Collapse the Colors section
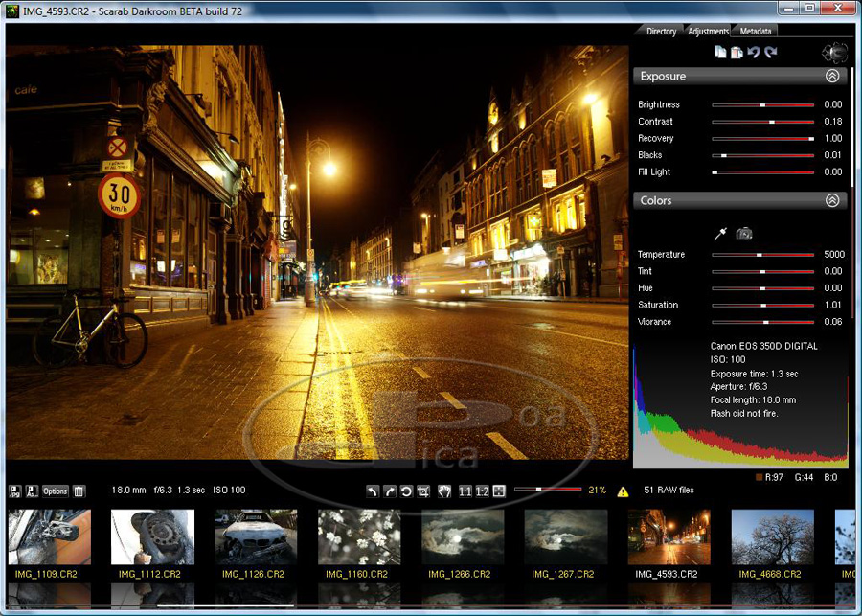This screenshot has height=616, width=862. [x=832, y=200]
